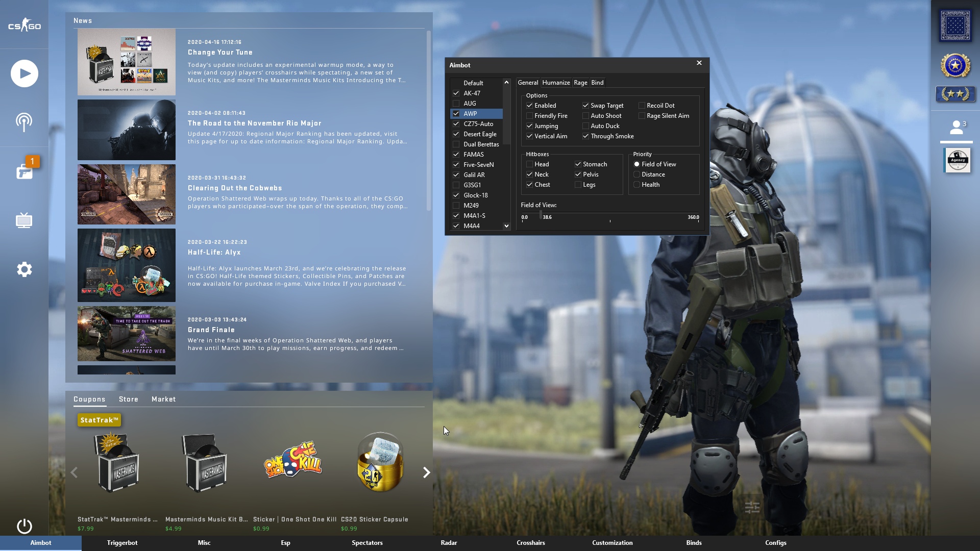Enable the Friendly Fire option
This screenshot has height=551, width=980.
[x=529, y=116]
